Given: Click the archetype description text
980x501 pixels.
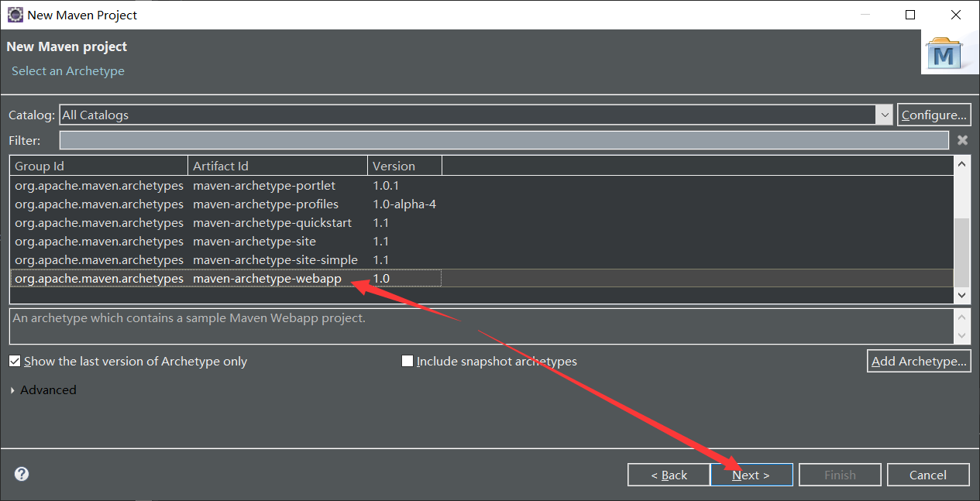Looking at the screenshot, I should 189,318.
